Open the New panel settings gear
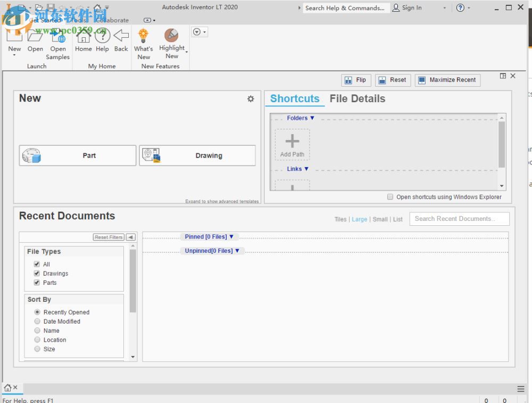Screen dimensions: 532x403 (251, 98)
